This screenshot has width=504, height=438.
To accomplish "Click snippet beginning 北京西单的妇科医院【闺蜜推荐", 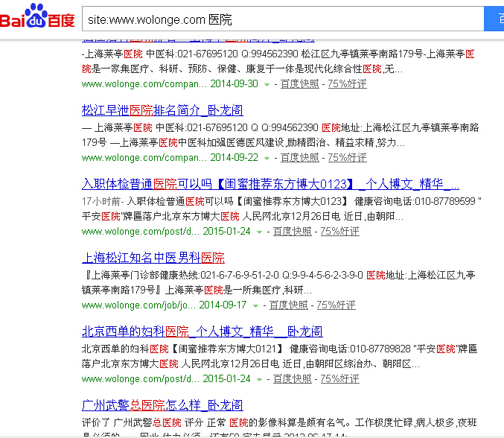I will coord(279,356).
